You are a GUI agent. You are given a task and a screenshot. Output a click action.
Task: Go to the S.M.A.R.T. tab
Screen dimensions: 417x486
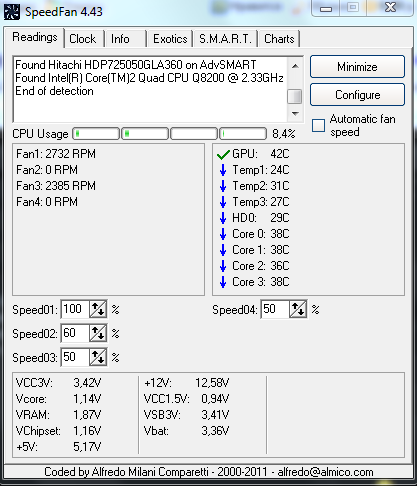coord(225,39)
